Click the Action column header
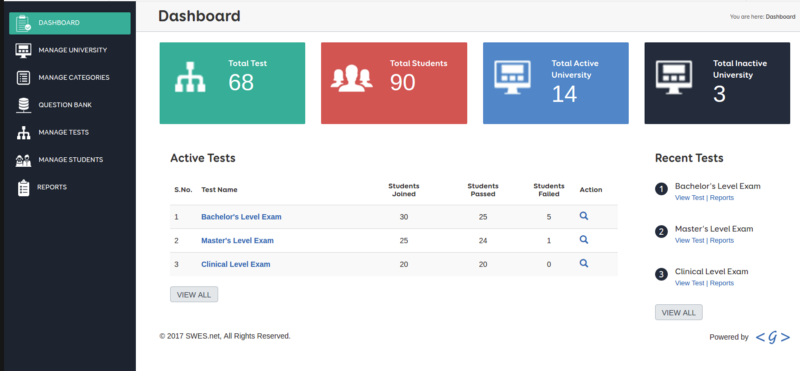Image resolution: width=800 pixels, height=371 pixels. point(591,190)
